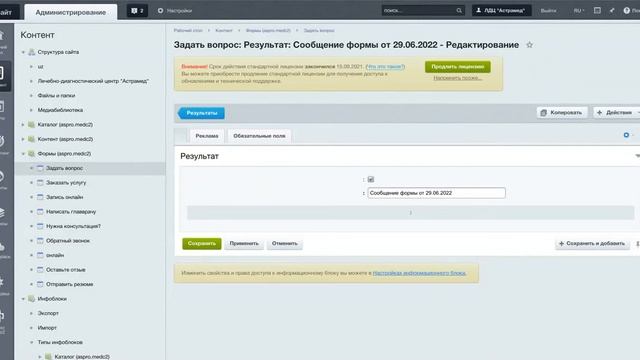Toggle the active checkbox in Результат section
This screenshot has height=360, width=640.
(371, 179)
